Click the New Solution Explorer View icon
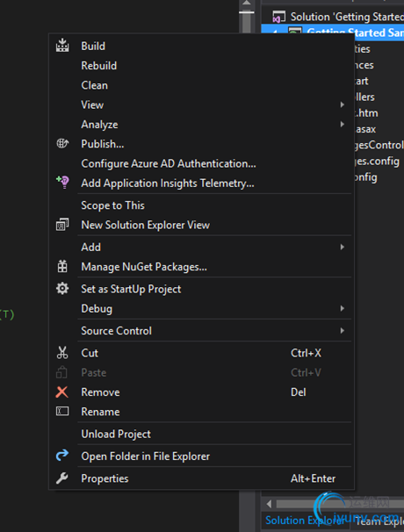 tap(62, 225)
